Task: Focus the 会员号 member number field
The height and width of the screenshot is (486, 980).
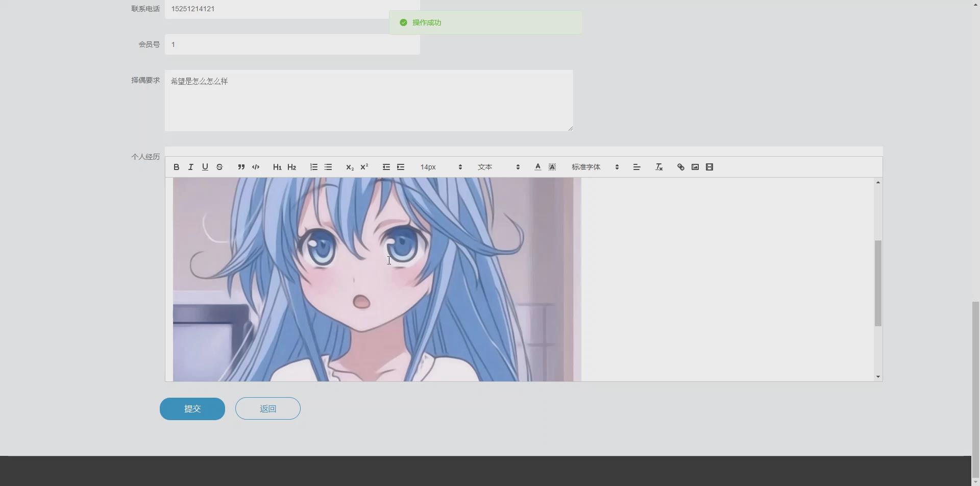Action: [x=292, y=44]
